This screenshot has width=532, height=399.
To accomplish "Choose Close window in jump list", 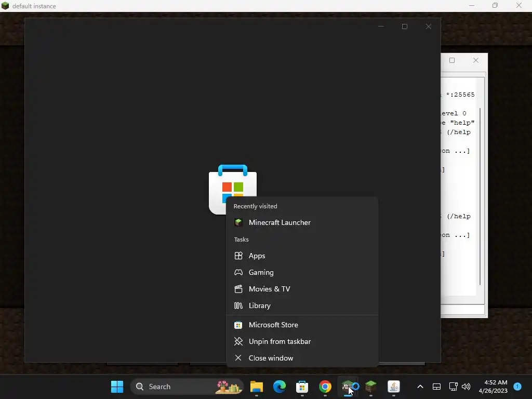I will click(302, 358).
